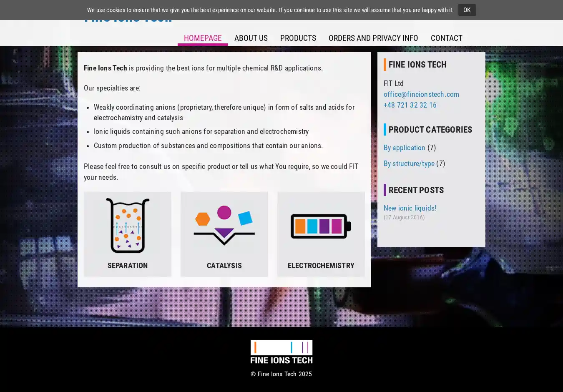
Task: Open the Products menu item
Action: [x=298, y=38]
